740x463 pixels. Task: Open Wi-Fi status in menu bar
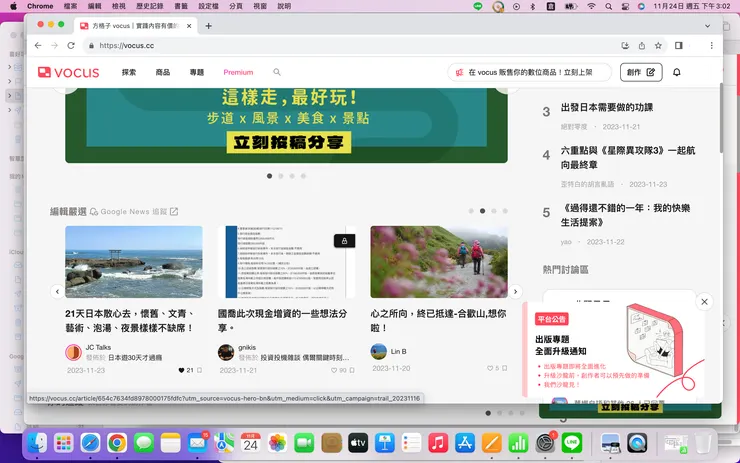click(591, 6)
